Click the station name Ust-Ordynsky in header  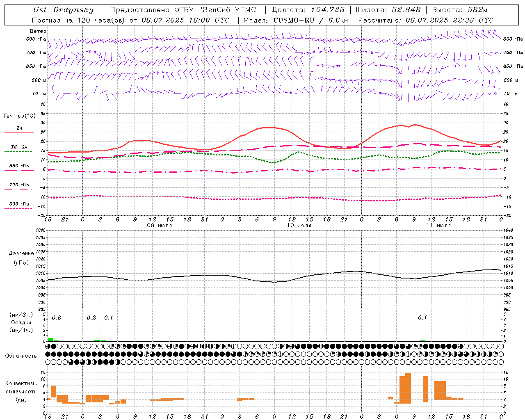pyautogui.click(x=64, y=10)
